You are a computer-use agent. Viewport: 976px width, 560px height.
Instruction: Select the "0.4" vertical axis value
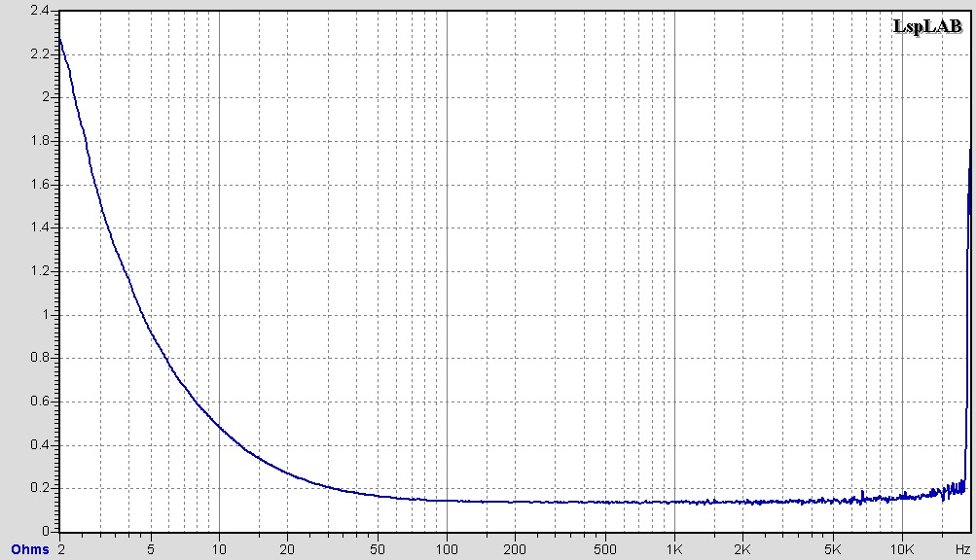(40, 445)
